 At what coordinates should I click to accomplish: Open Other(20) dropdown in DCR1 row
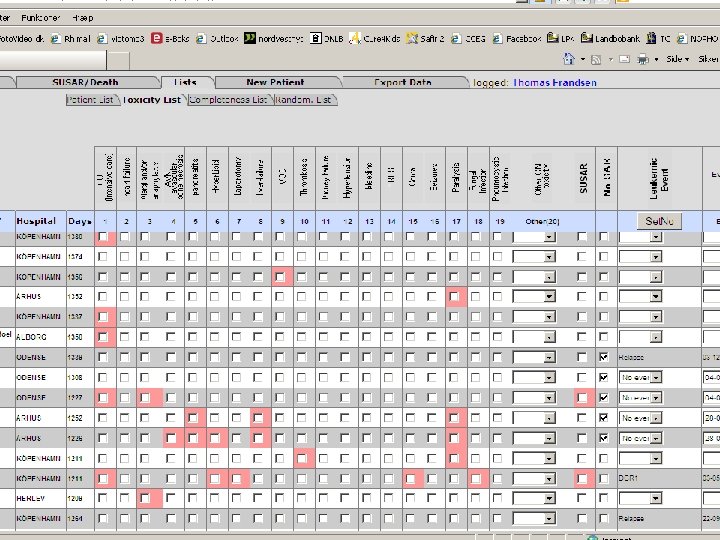pos(534,478)
